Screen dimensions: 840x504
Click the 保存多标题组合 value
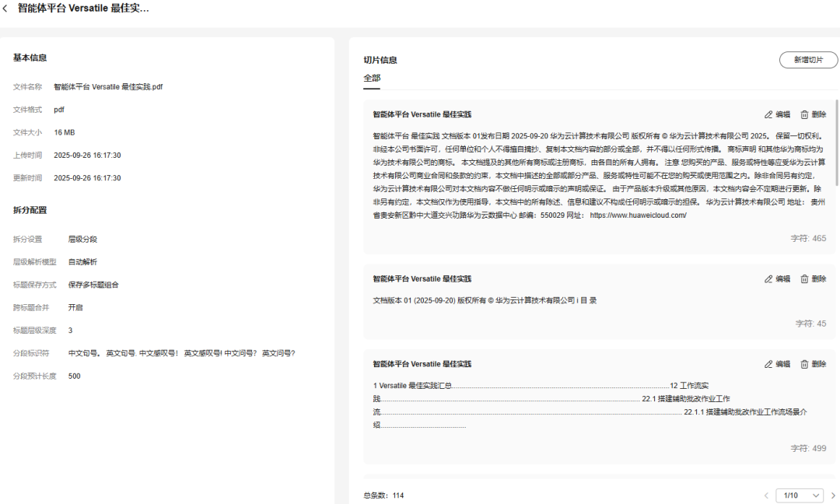pyautogui.click(x=93, y=285)
